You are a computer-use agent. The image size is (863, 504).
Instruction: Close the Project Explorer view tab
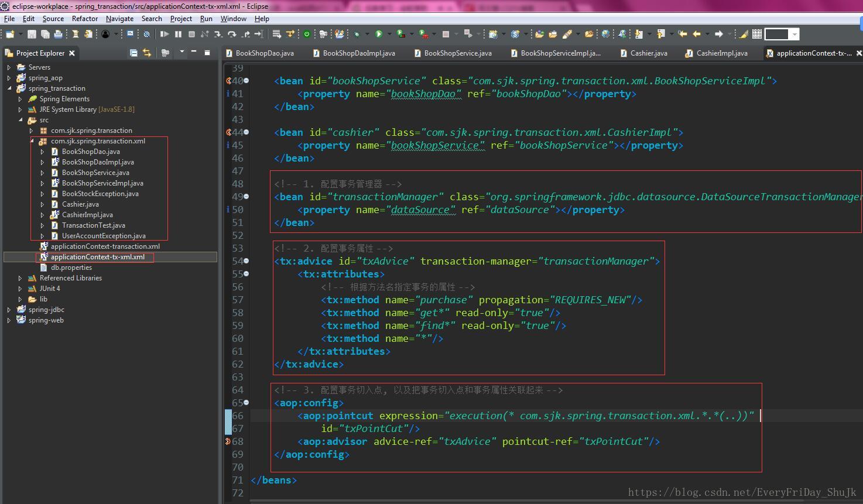[72, 53]
